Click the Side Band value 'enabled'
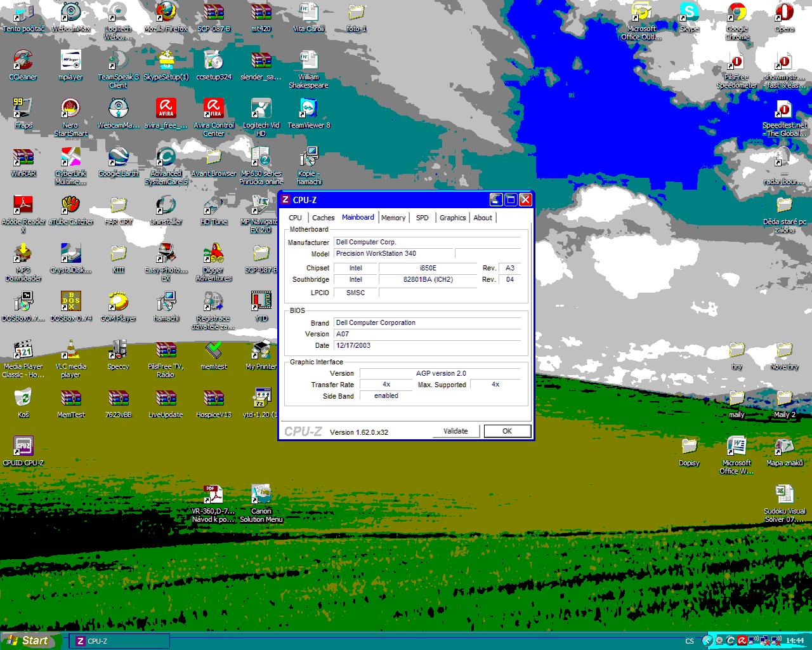Image resolution: width=812 pixels, height=650 pixels. click(x=386, y=395)
